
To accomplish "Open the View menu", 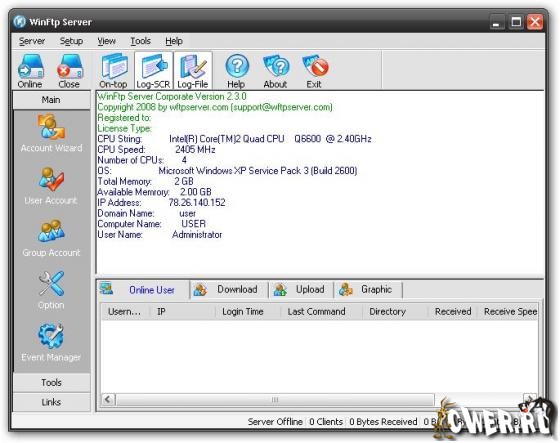I will pos(106,41).
